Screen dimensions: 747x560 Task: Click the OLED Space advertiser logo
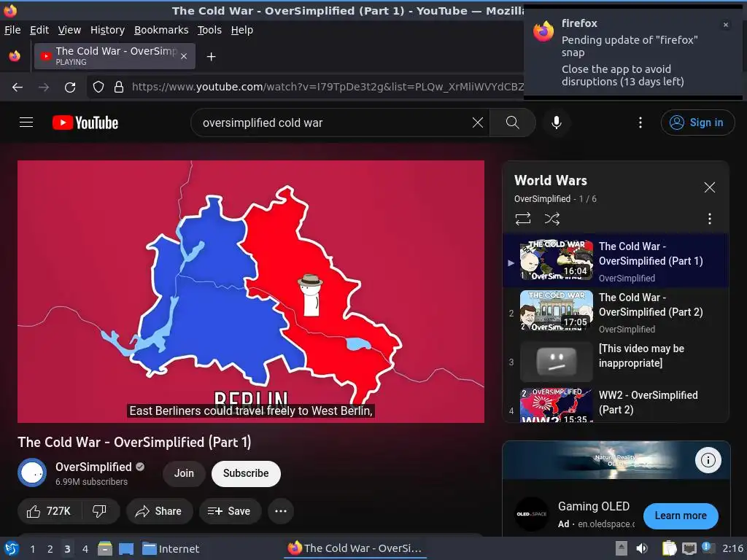pos(532,514)
